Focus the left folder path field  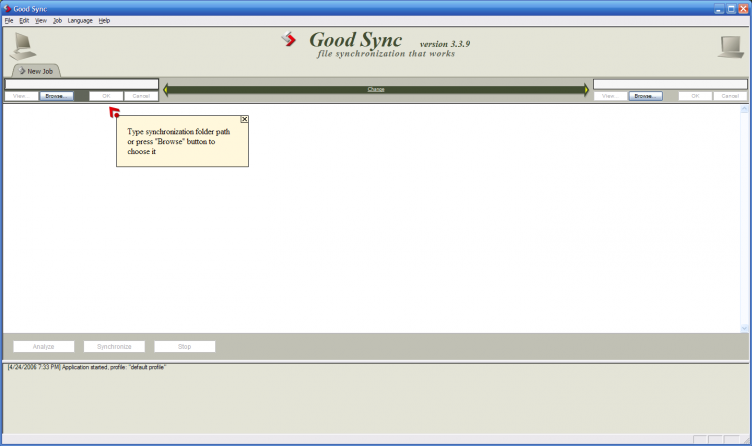(81, 84)
